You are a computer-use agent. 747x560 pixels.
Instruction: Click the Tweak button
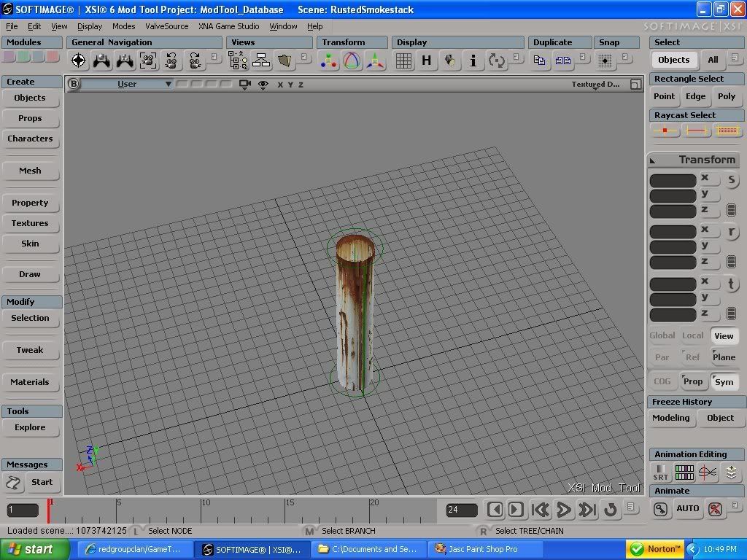(x=31, y=350)
